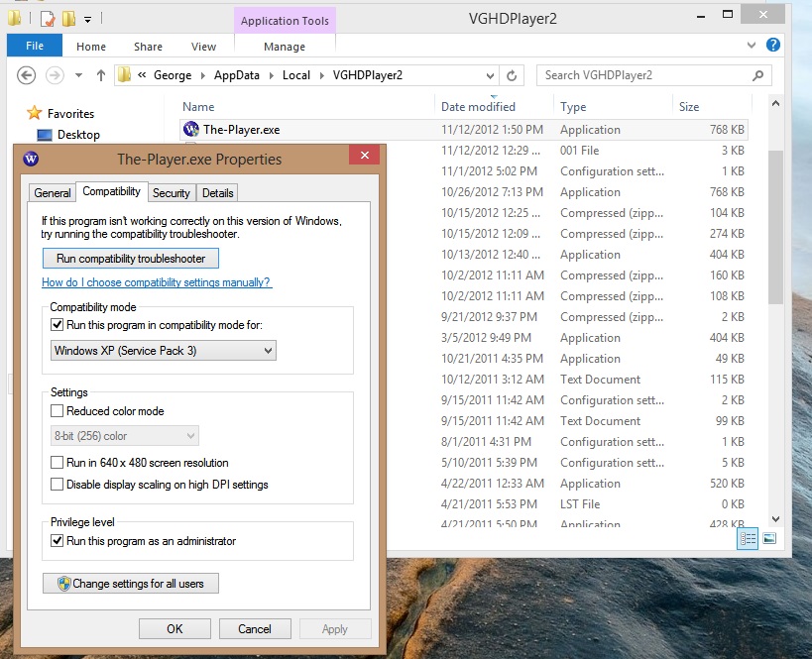Click the New Folder icon in title bar
812x659 pixels.
(68, 18)
